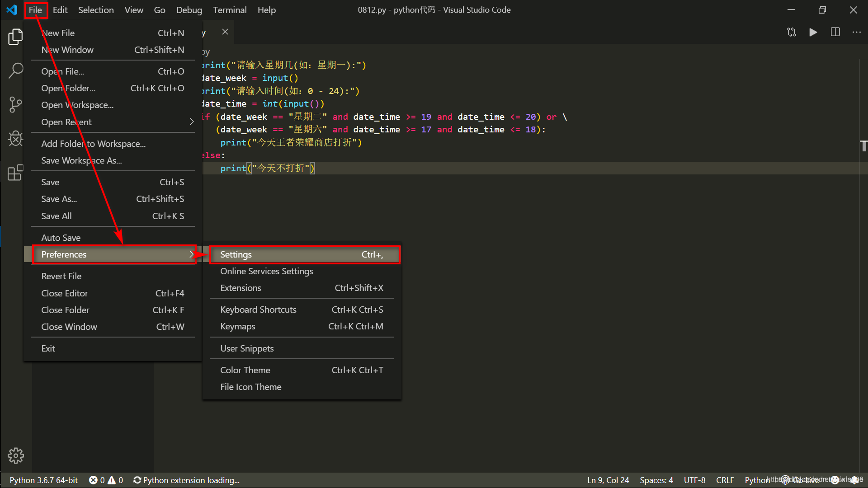Open User Snippets entry
The image size is (868, 488).
302,348
